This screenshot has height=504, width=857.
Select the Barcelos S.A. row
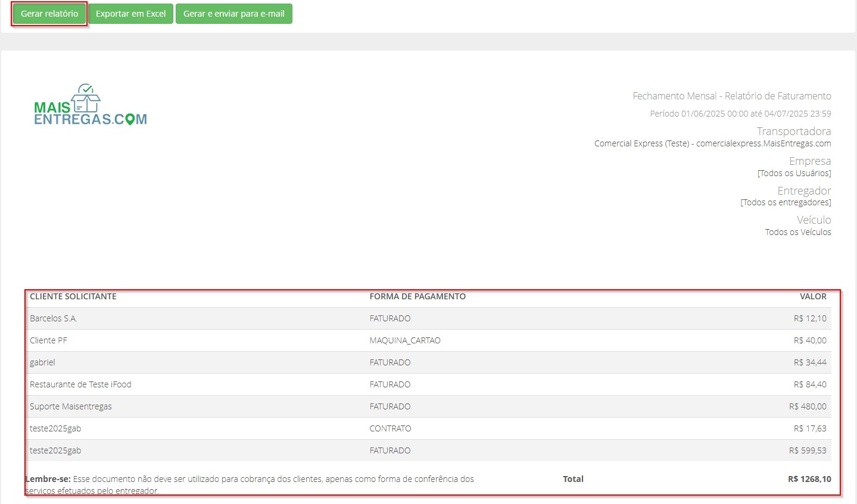coord(428,318)
